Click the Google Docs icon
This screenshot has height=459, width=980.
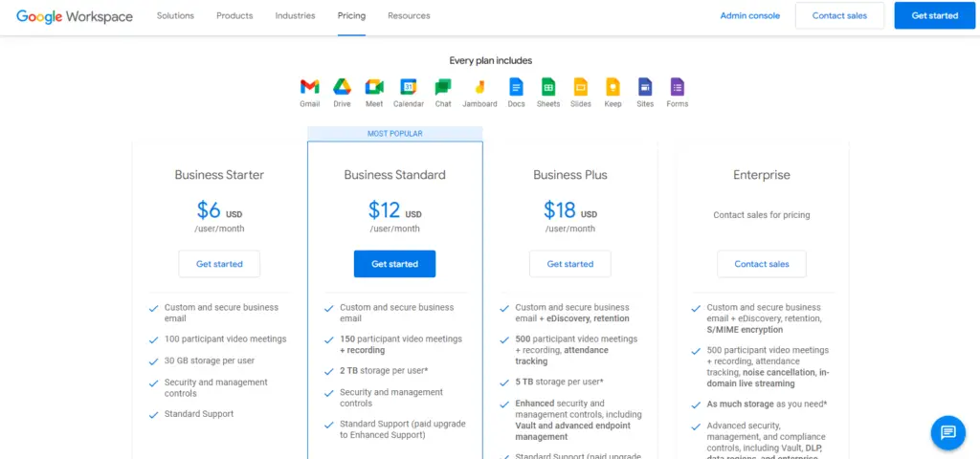pos(516,87)
